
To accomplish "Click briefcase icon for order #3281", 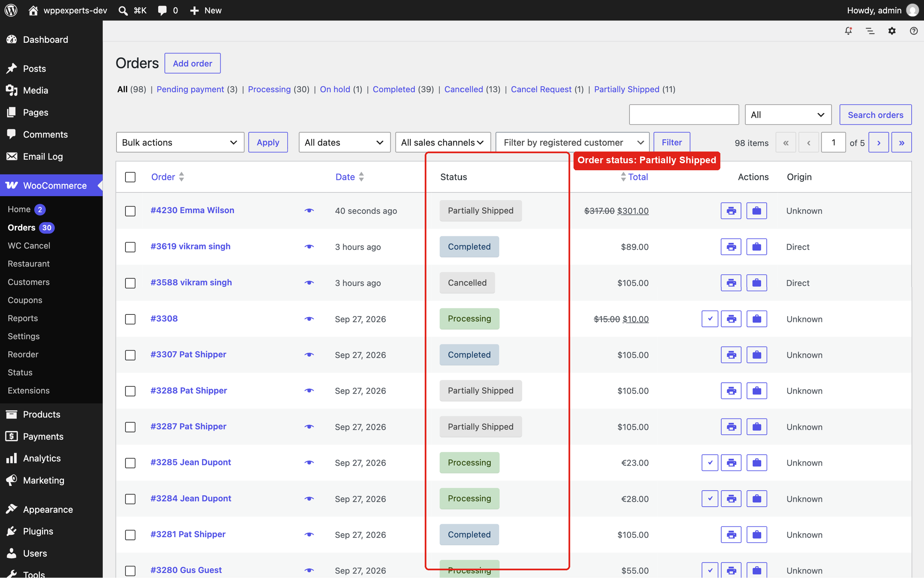I will point(757,535).
